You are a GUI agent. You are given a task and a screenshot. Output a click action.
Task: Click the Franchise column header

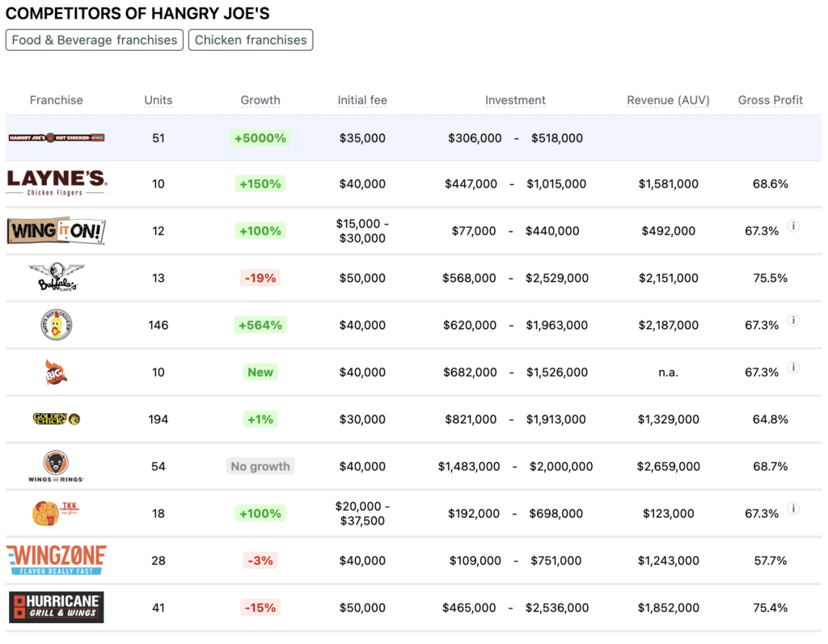pyautogui.click(x=57, y=100)
